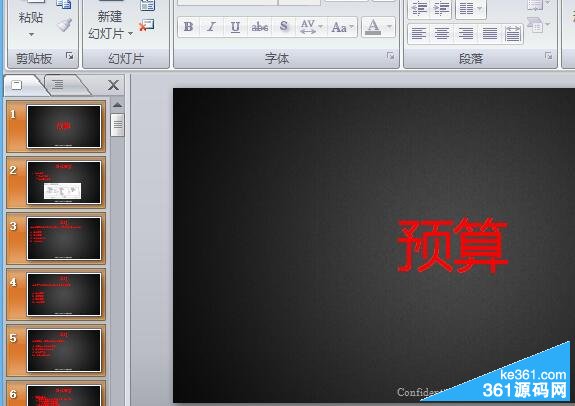The height and width of the screenshot is (406, 575).
Task: Justify text alignment
Action: (490, 34)
